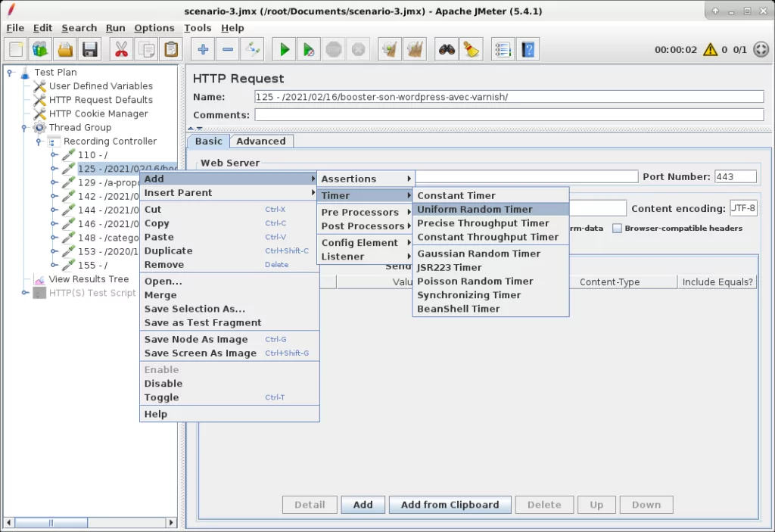
Task: Click the New test plan toolbar icon
Action: 17,49
